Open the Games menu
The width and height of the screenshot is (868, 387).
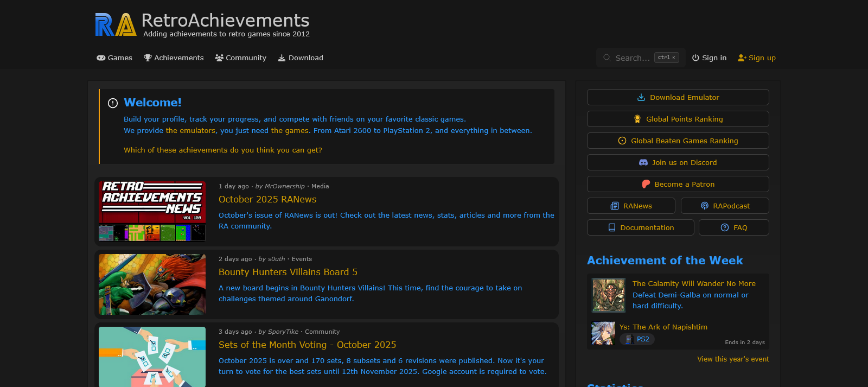[x=114, y=58]
